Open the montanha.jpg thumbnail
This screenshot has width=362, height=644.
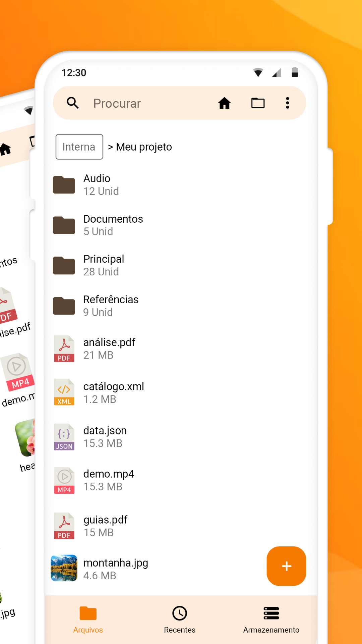[x=64, y=568]
